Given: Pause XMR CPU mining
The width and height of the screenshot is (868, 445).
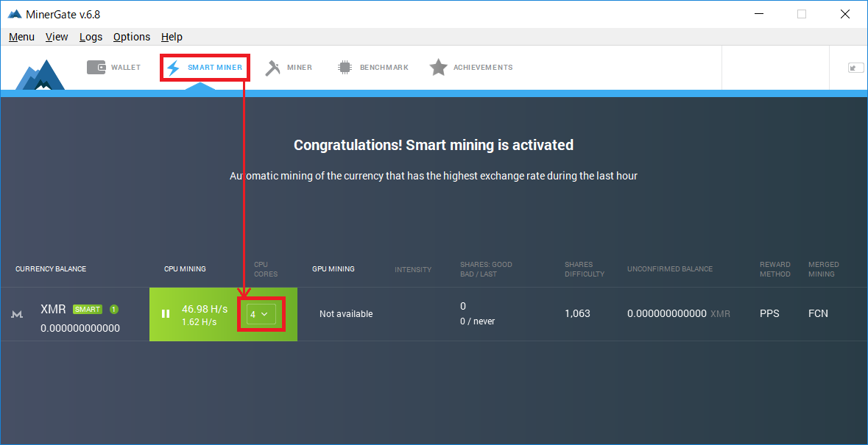Looking at the screenshot, I should pyautogui.click(x=166, y=313).
